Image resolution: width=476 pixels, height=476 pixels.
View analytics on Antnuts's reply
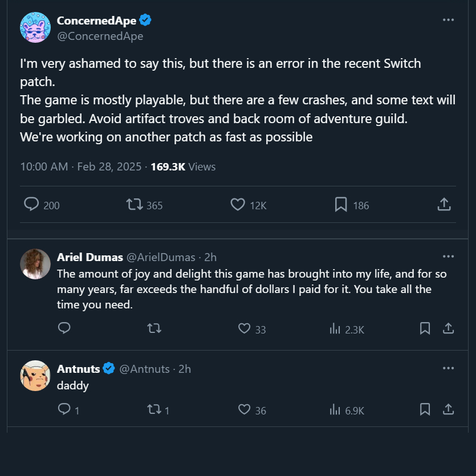click(x=335, y=410)
